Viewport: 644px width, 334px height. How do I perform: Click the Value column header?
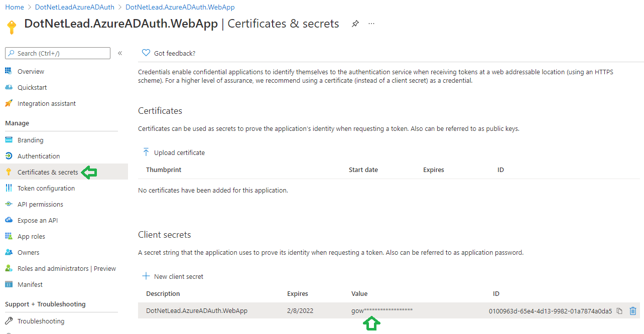pos(359,294)
